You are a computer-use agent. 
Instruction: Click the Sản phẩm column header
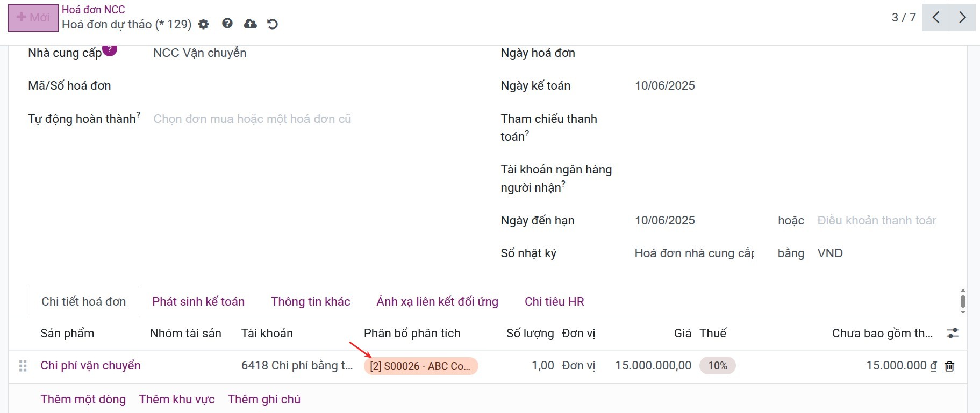coord(67,334)
